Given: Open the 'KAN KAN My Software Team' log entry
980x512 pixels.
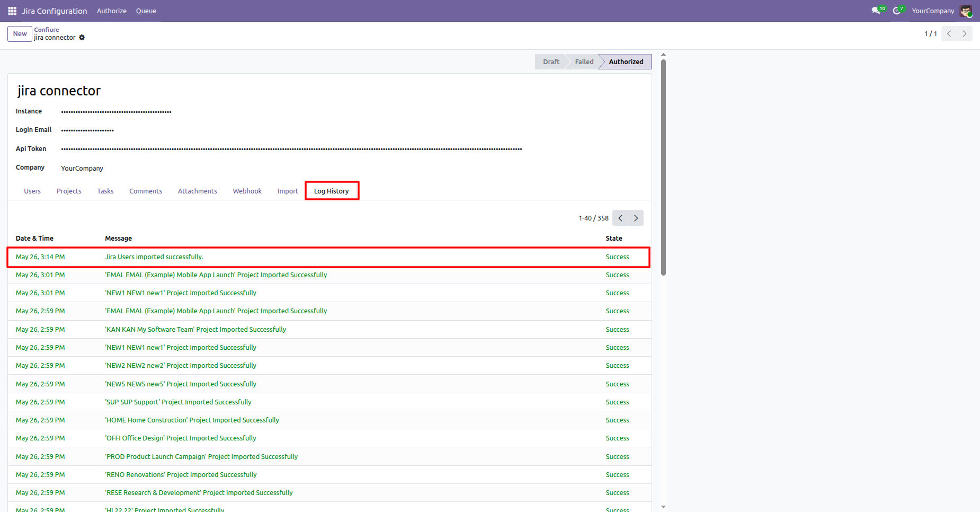Looking at the screenshot, I should pyautogui.click(x=329, y=330).
